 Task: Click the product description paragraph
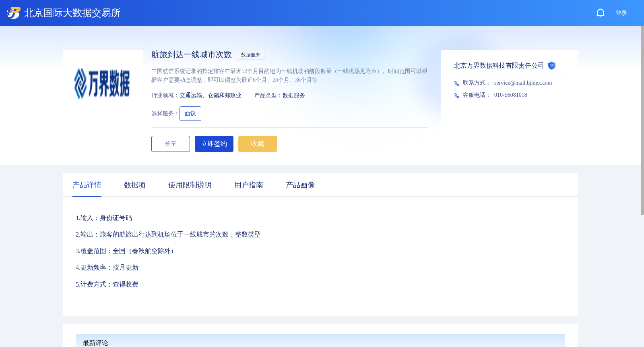tap(290, 75)
